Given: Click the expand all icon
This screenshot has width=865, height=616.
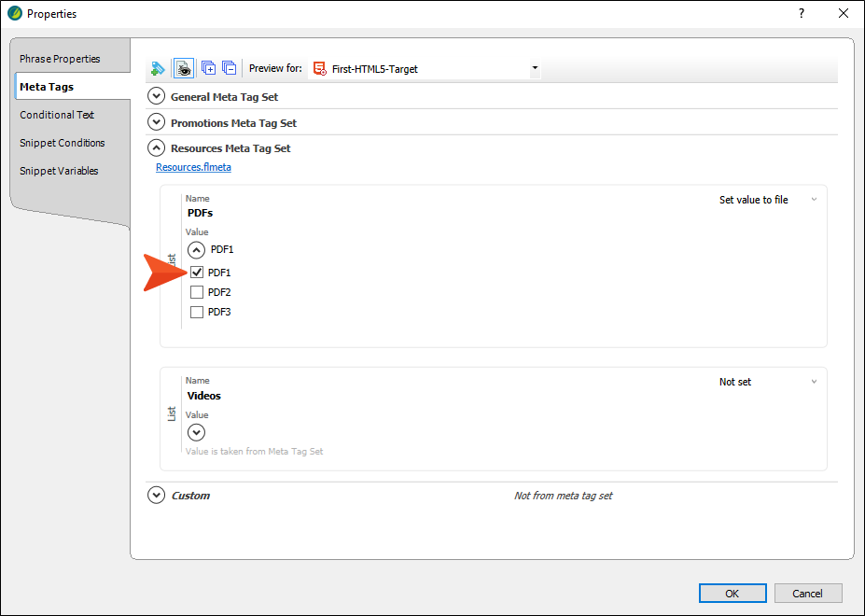Looking at the screenshot, I should point(208,68).
